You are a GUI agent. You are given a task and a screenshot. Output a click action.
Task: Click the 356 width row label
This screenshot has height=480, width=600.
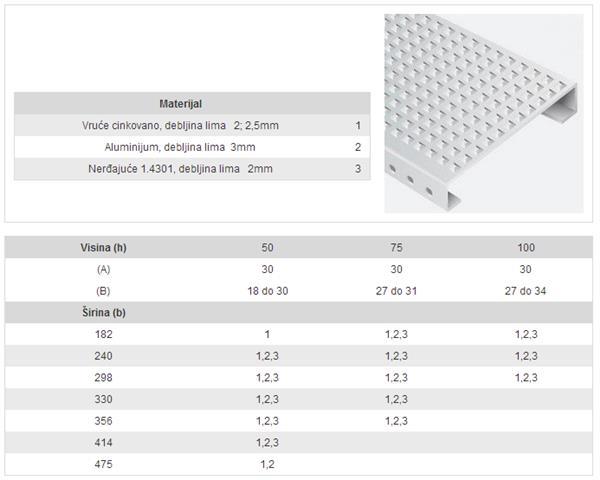pos(103,421)
